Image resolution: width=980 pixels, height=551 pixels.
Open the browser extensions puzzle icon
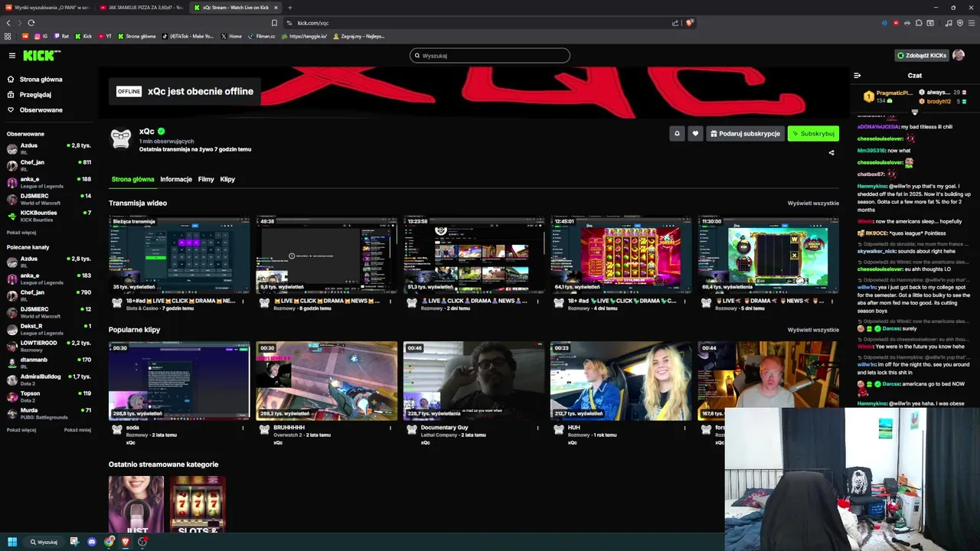click(x=919, y=23)
